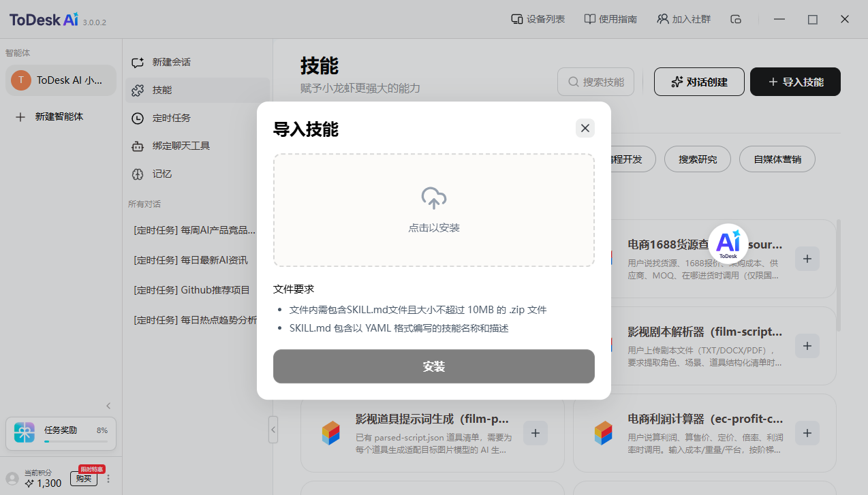
Task: Click the 技能 puzzle icon
Action: pos(138,90)
